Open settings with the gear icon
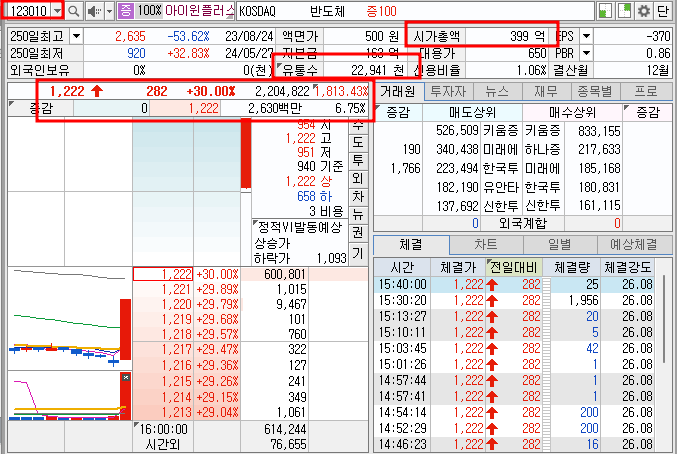677x454 pixels. tap(643, 11)
